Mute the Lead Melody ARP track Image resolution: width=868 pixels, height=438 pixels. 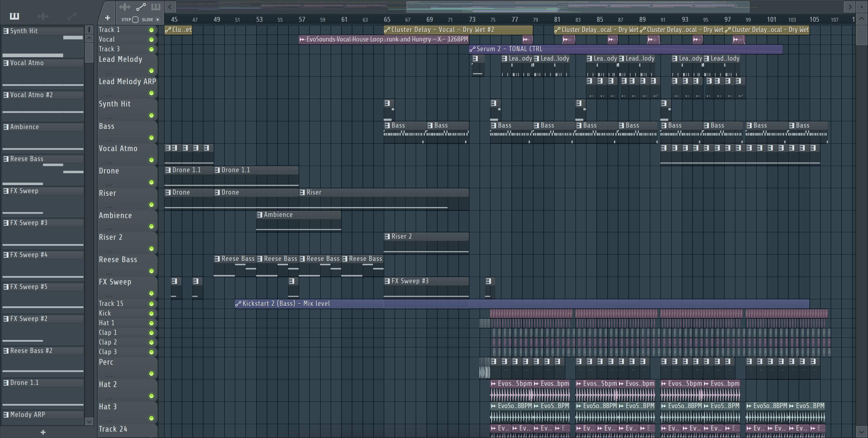152,93
